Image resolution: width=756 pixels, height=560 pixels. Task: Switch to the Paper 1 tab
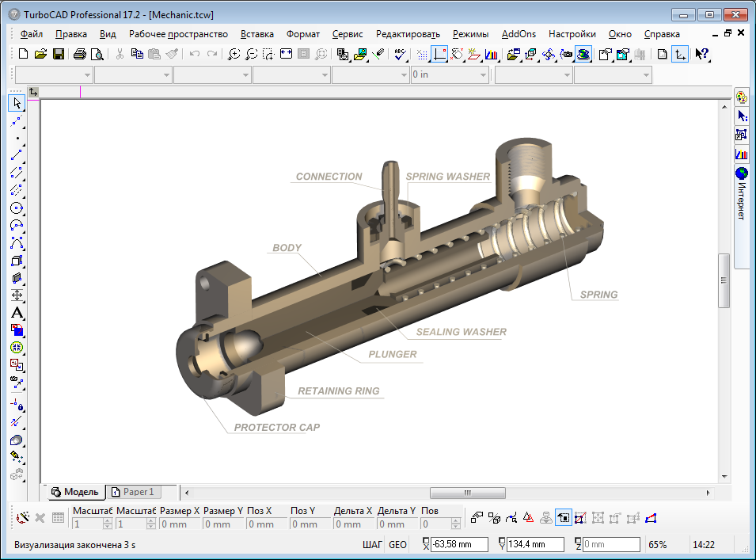pyautogui.click(x=133, y=492)
